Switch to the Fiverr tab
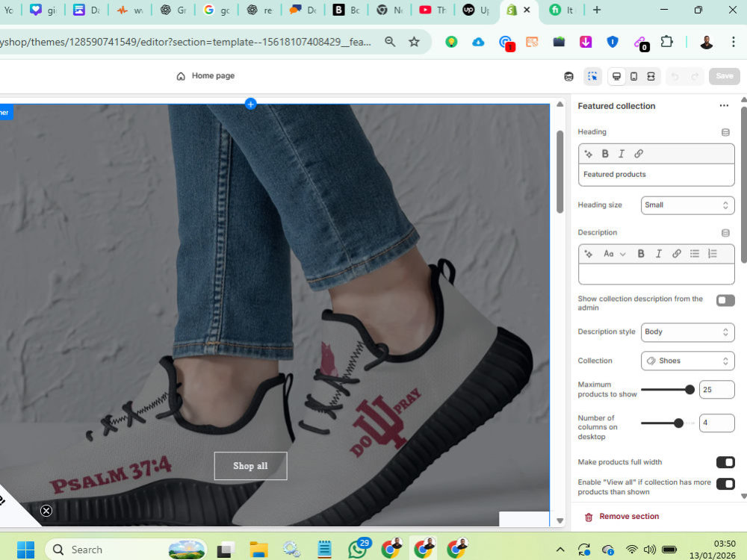The height and width of the screenshot is (560, 747). pos(562,10)
